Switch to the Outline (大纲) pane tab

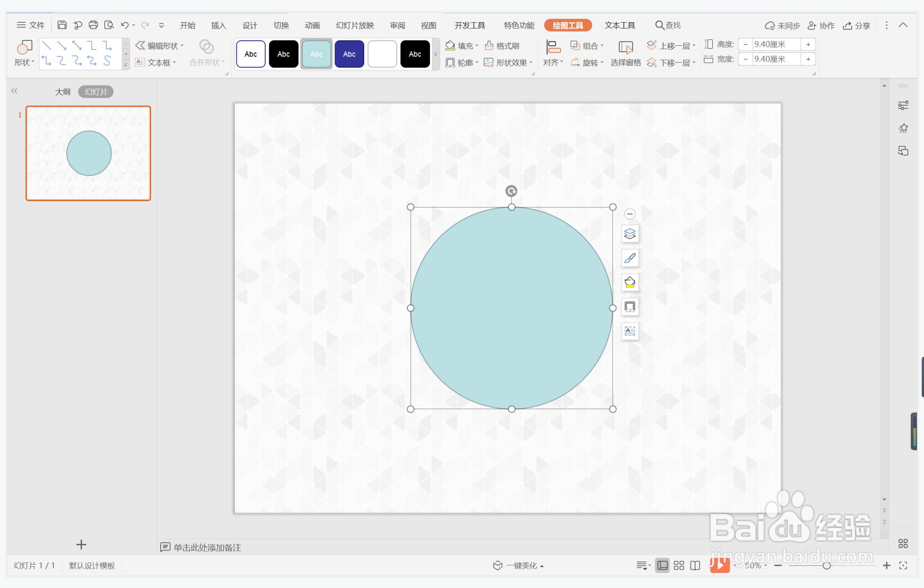[63, 92]
